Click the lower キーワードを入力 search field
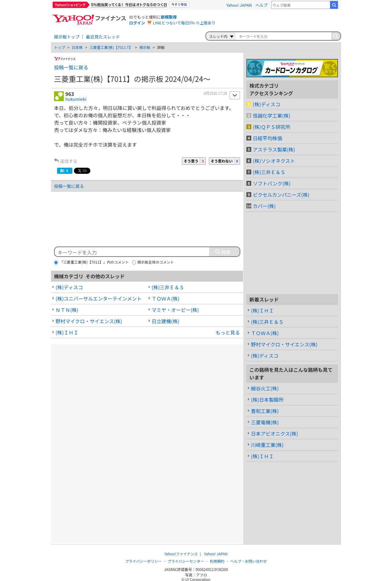The height and width of the screenshot is (581, 392). pos(132,252)
